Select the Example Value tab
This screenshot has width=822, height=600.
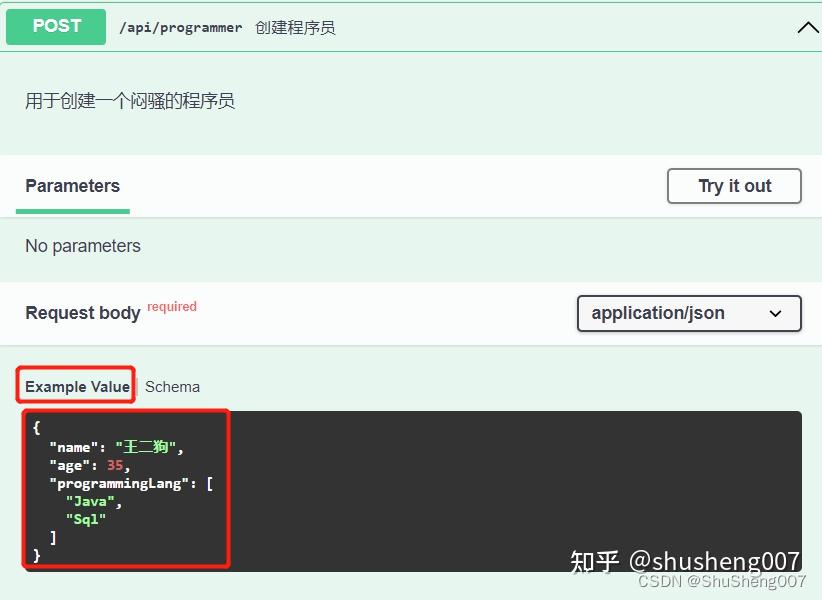pos(74,386)
